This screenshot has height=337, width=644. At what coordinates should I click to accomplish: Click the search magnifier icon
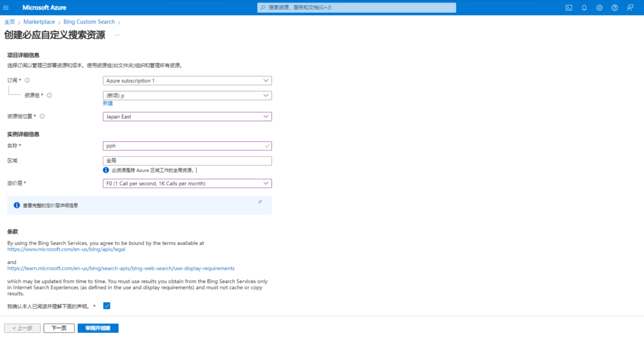pos(263,7)
